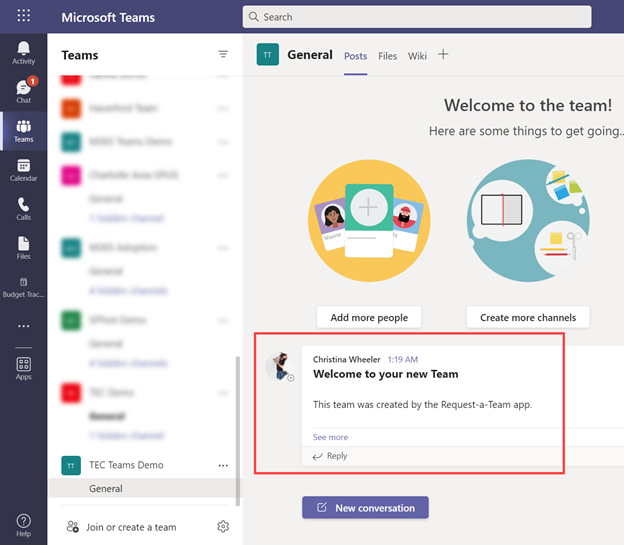Open the Files icon in sidebar
The image size is (624, 545).
[x=23, y=248]
